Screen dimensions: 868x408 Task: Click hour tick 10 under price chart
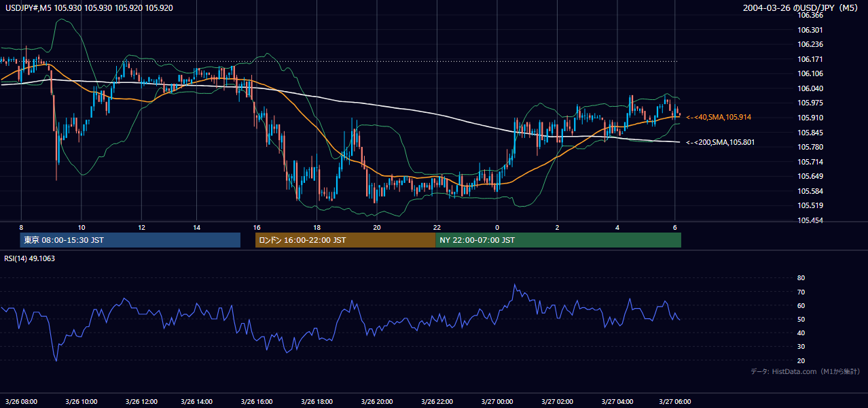[81, 227]
